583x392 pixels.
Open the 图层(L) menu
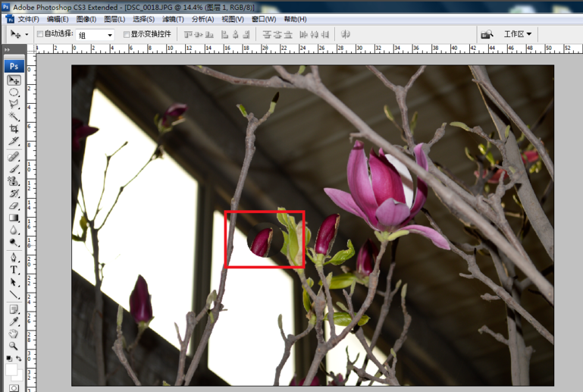coord(114,20)
